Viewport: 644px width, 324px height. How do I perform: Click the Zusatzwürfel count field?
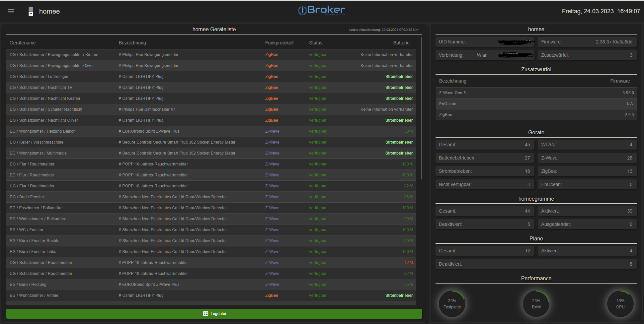click(587, 55)
